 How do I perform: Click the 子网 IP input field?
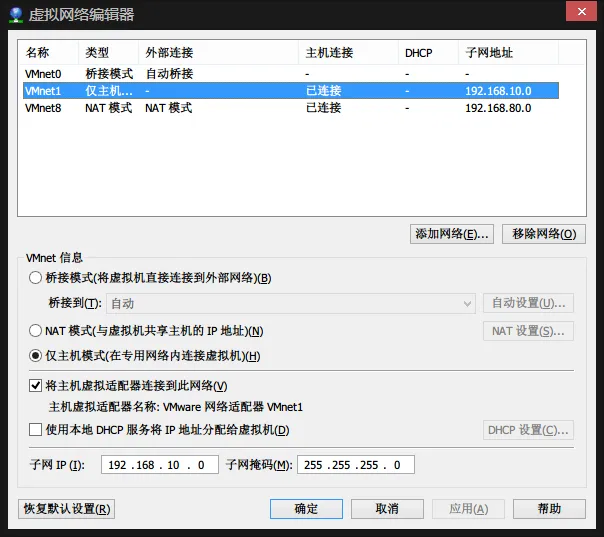[x=160, y=465]
